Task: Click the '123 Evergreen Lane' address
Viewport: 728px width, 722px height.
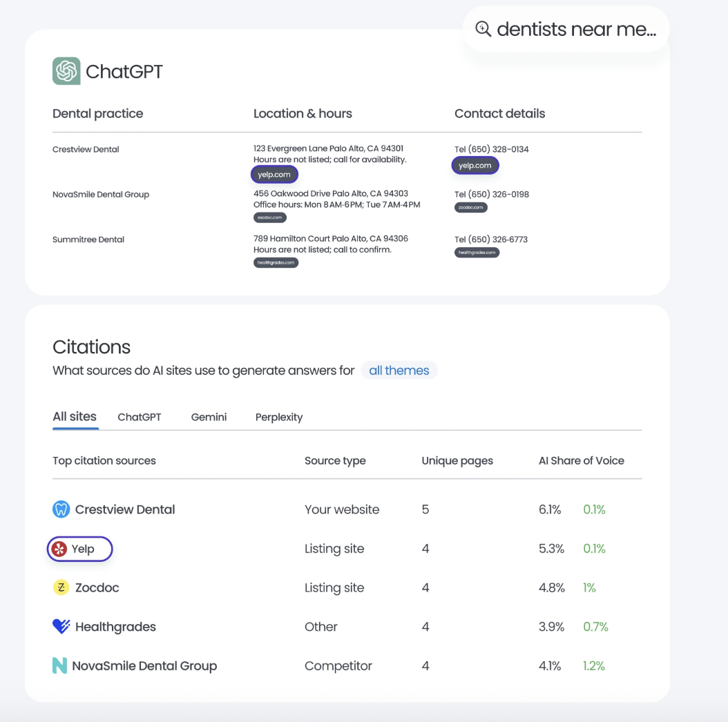Action: coord(328,148)
